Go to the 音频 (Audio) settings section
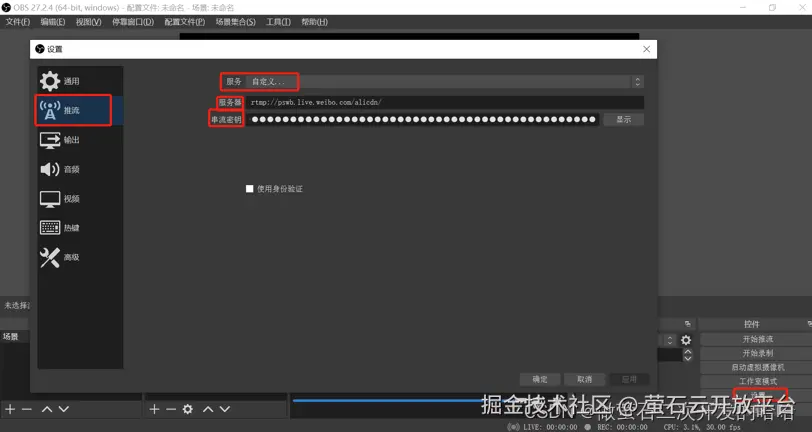Viewport: 812px width, 432px height. pos(80,169)
